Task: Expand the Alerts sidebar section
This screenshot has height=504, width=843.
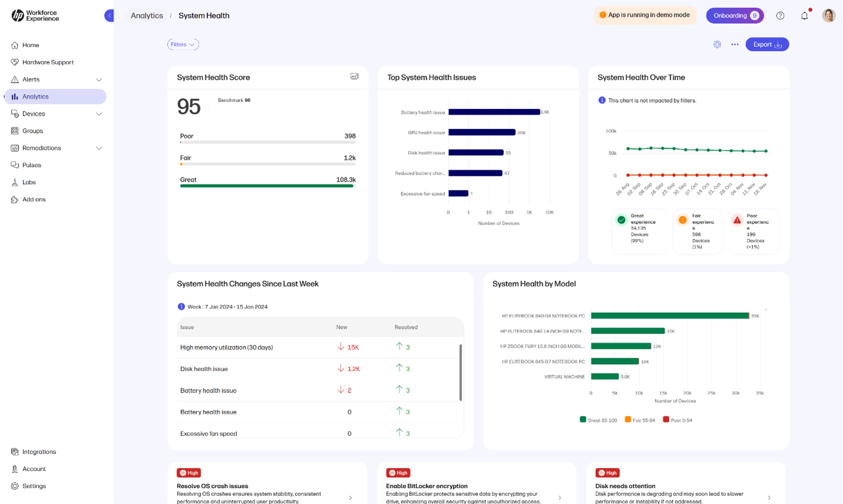Action: (x=98, y=80)
